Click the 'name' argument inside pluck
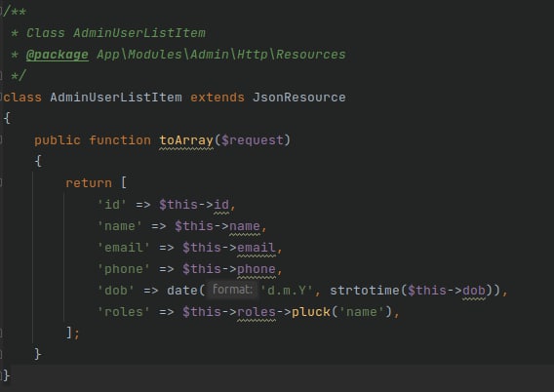The height and width of the screenshot is (392, 554). point(362,312)
